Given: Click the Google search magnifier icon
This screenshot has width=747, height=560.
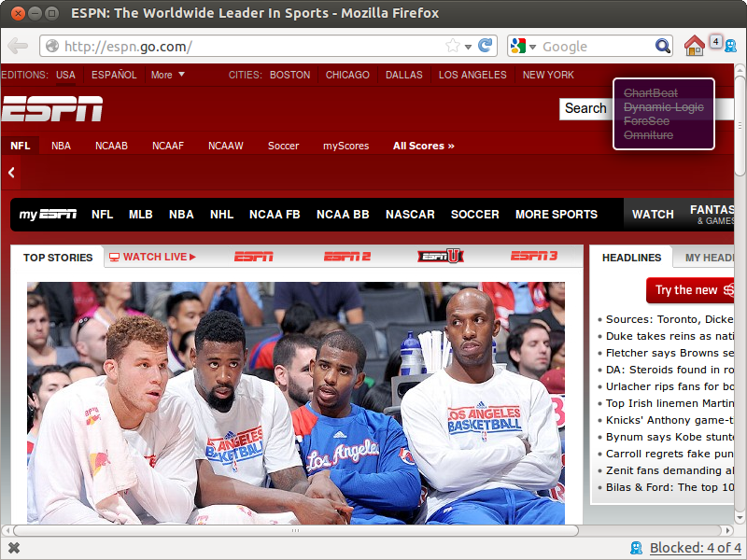Looking at the screenshot, I should (x=662, y=46).
